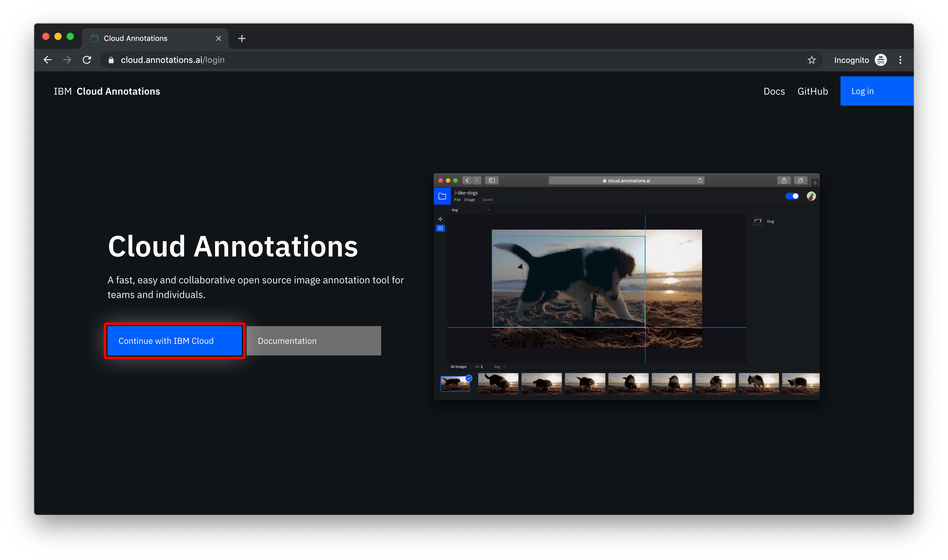The image size is (948, 560).
Task: Click the blue folder icon in preview
Action: pyautogui.click(x=442, y=196)
